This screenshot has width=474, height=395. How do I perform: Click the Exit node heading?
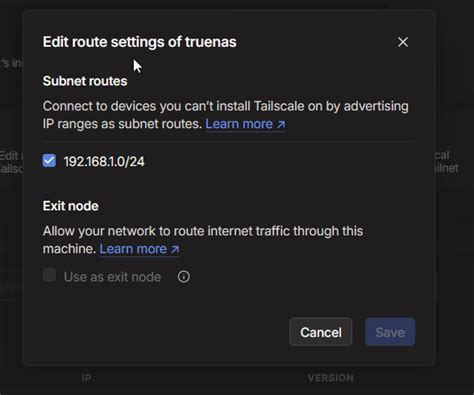coord(71,206)
